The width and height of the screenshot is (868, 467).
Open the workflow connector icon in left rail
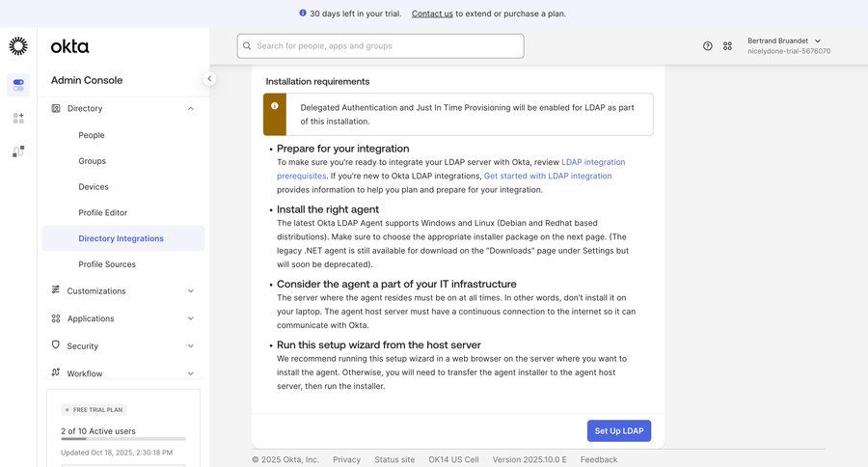click(18, 151)
